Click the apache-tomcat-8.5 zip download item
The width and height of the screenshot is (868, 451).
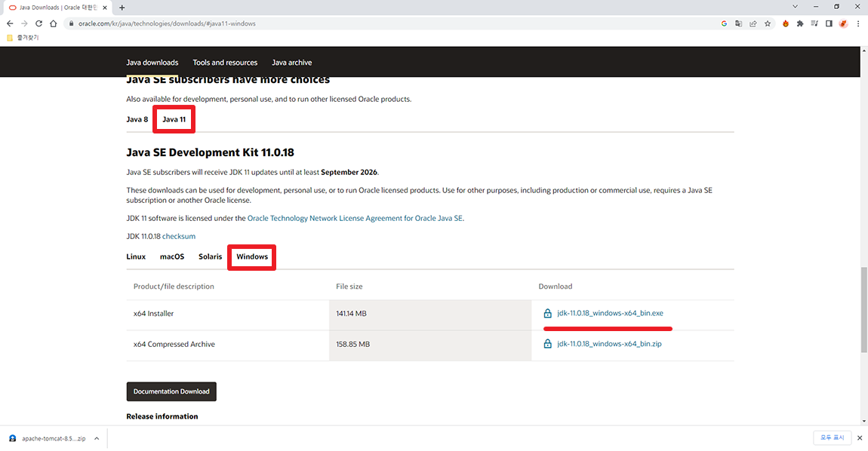point(54,438)
